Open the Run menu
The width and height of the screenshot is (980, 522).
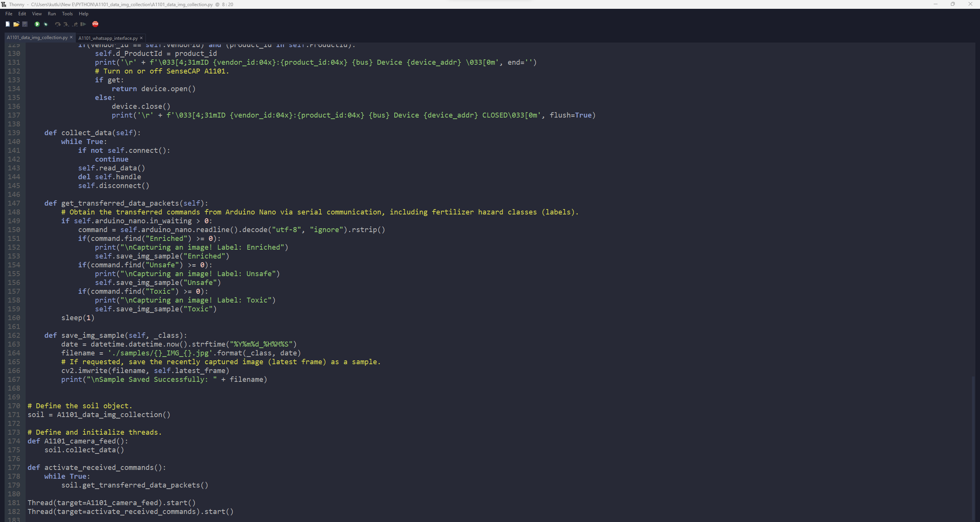pos(52,14)
